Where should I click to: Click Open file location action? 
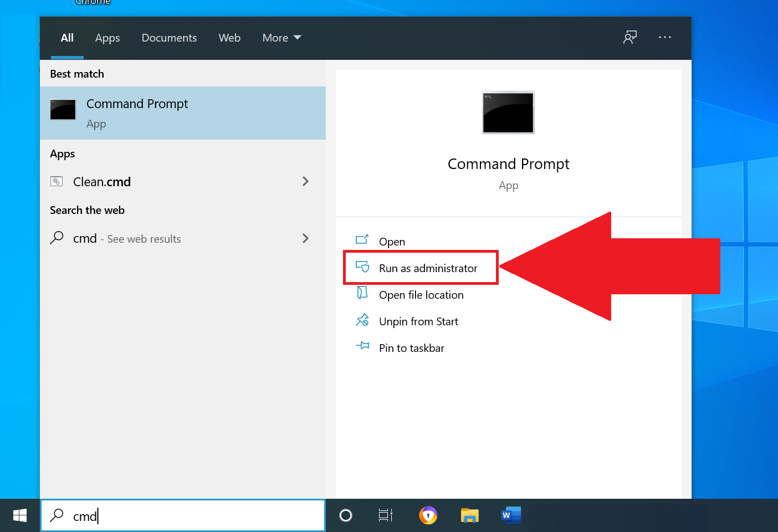pyautogui.click(x=421, y=295)
